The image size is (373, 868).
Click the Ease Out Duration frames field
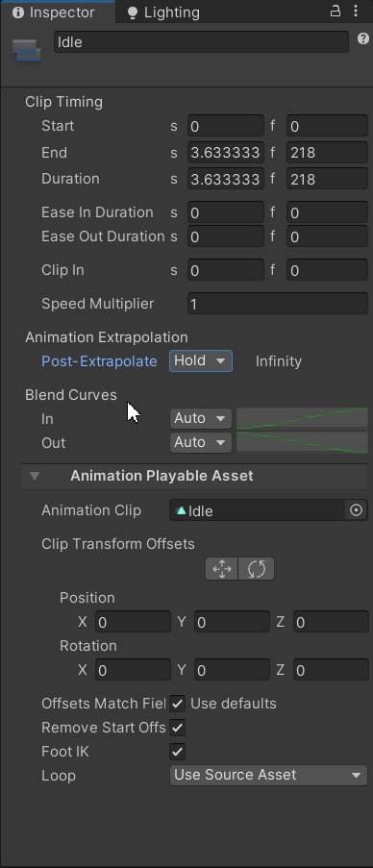[327, 236]
